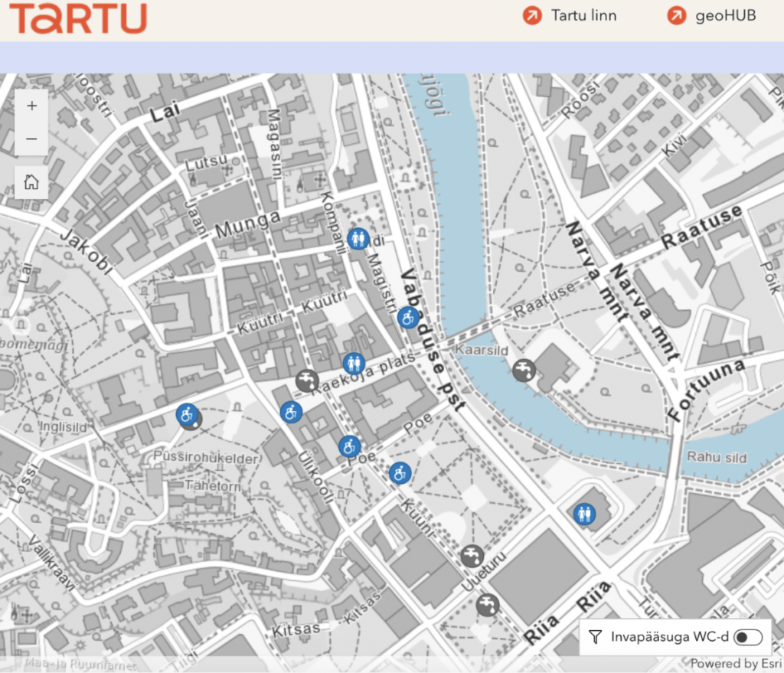
Task: Click the Tartu logo
Action: click(78, 18)
